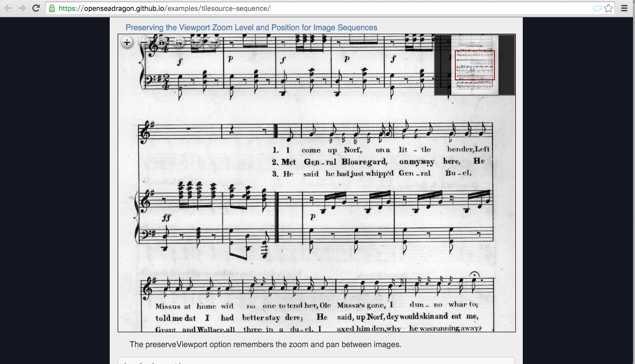The image size is (635, 364).
Task: Click the viewer's zoom in plus button
Action: (127, 43)
